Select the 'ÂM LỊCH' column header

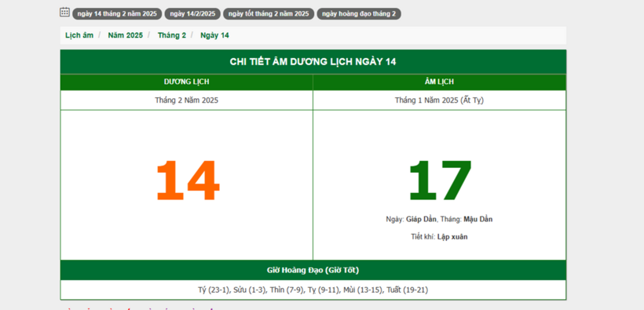click(x=440, y=82)
